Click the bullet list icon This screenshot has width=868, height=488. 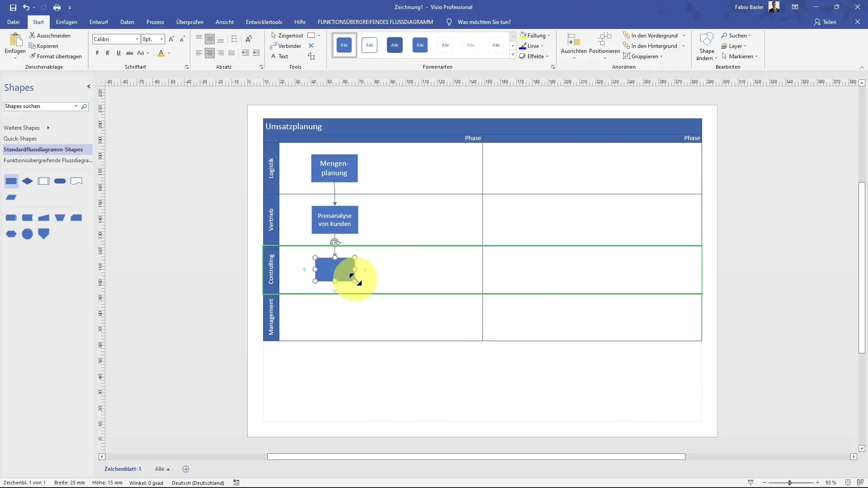pyautogui.click(x=234, y=39)
